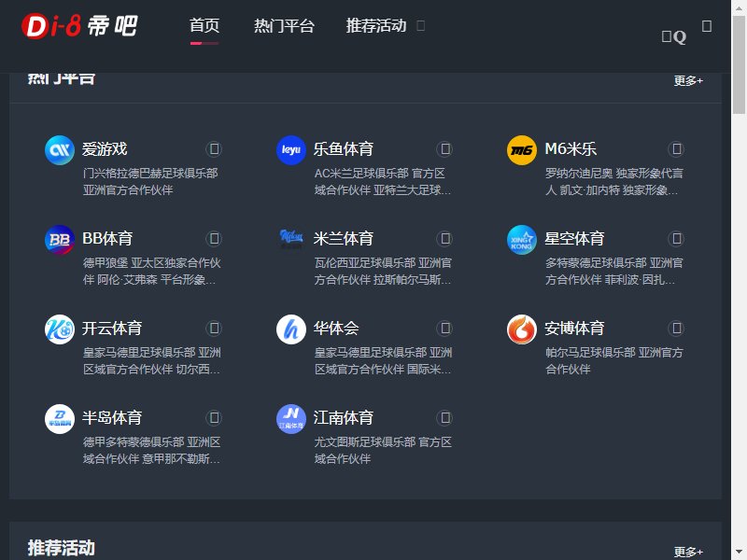Open the BB体育 logo icon
Viewport: 747px width, 560px height.
60,240
